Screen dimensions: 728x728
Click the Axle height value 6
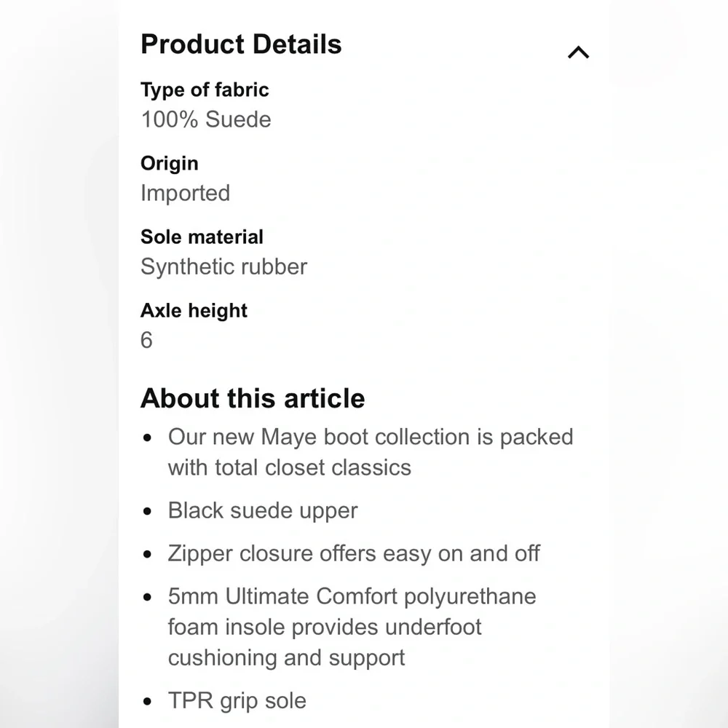[x=146, y=340]
